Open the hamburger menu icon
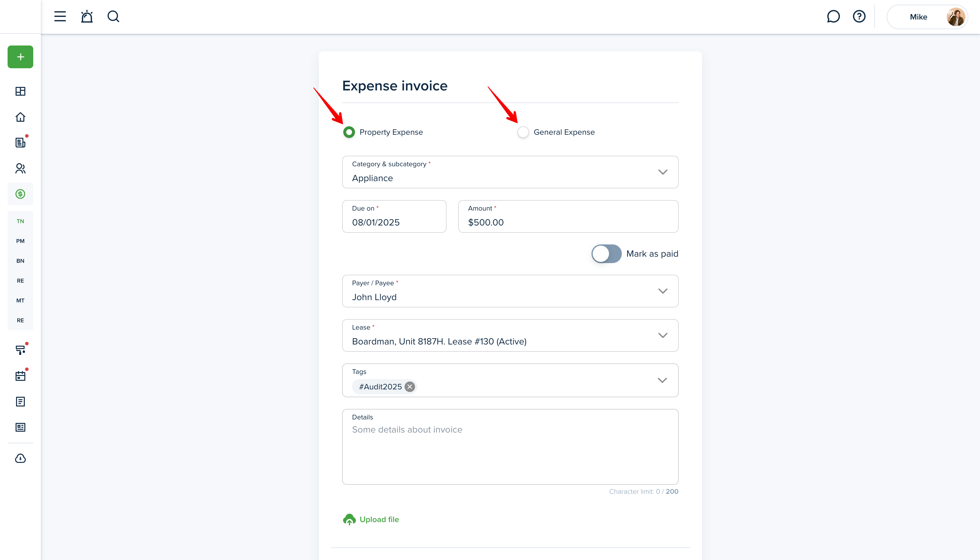Viewport: 980px width, 560px height. coord(60,17)
